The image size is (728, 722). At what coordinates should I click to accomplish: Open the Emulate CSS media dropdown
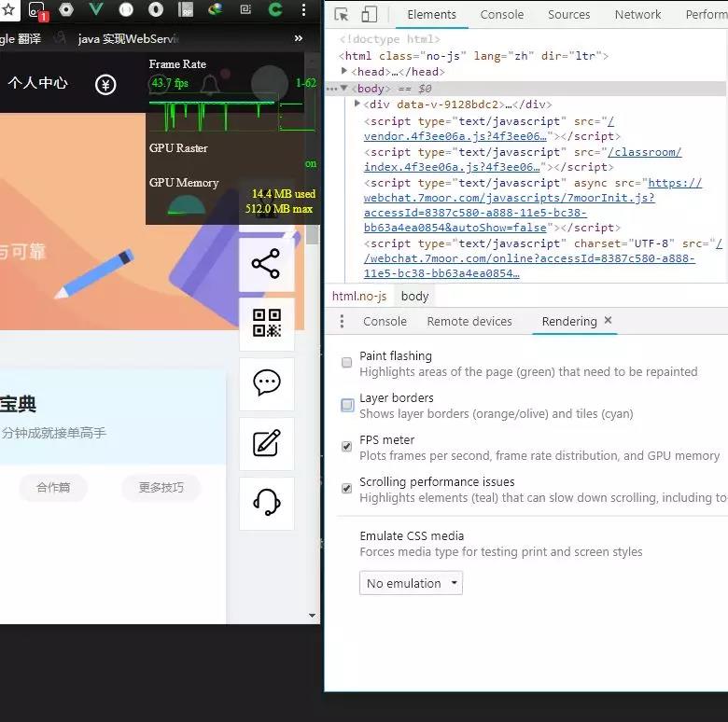pyautogui.click(x=411, y=583)
